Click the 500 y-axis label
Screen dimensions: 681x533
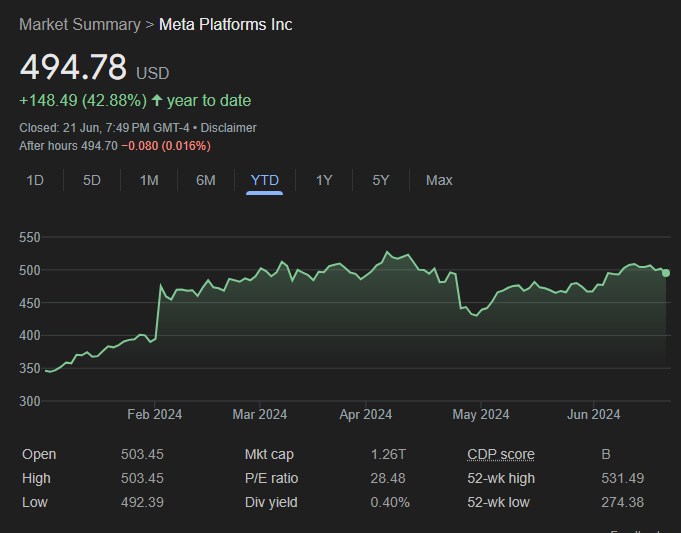coord(30,270)
